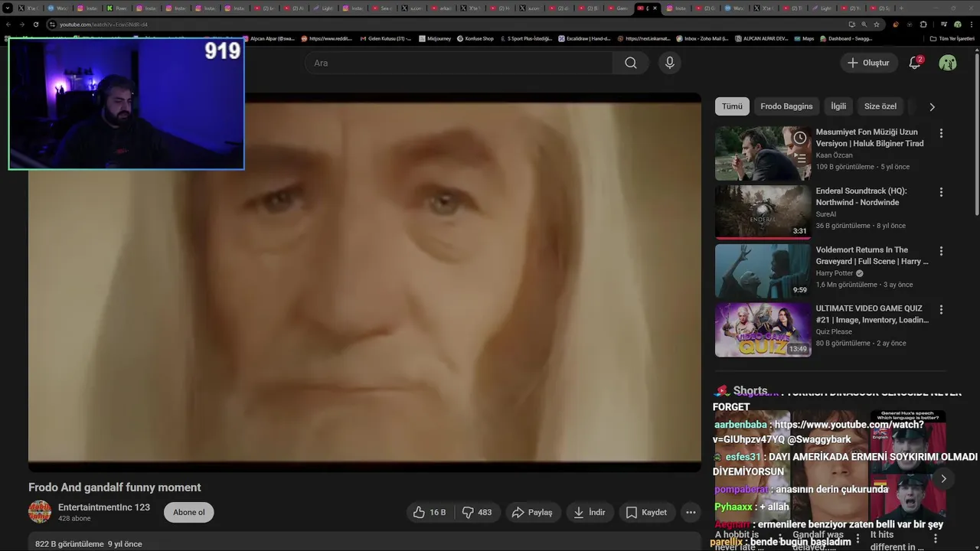Image resolution: width=980 pixels, height=551 pixels.
Task: Click the Gandalf video player to pause
Action: (364, 283)
